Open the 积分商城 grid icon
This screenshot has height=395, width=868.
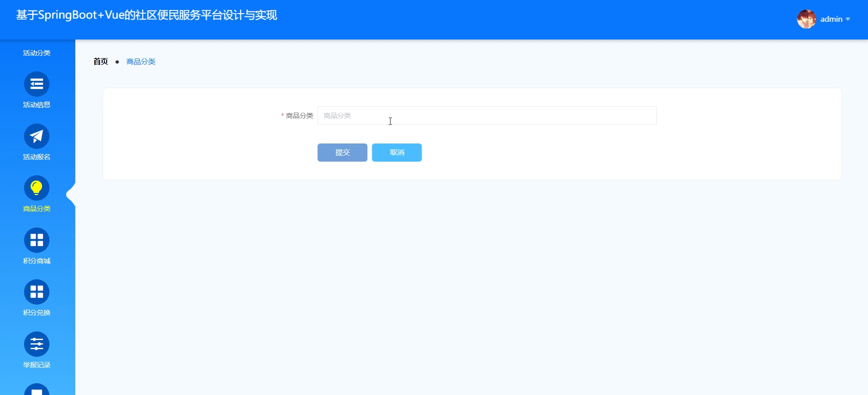[x=37, y=240]
